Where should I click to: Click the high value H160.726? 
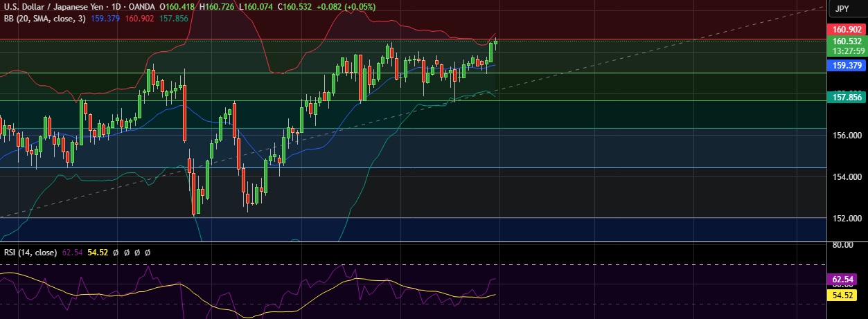217,7
